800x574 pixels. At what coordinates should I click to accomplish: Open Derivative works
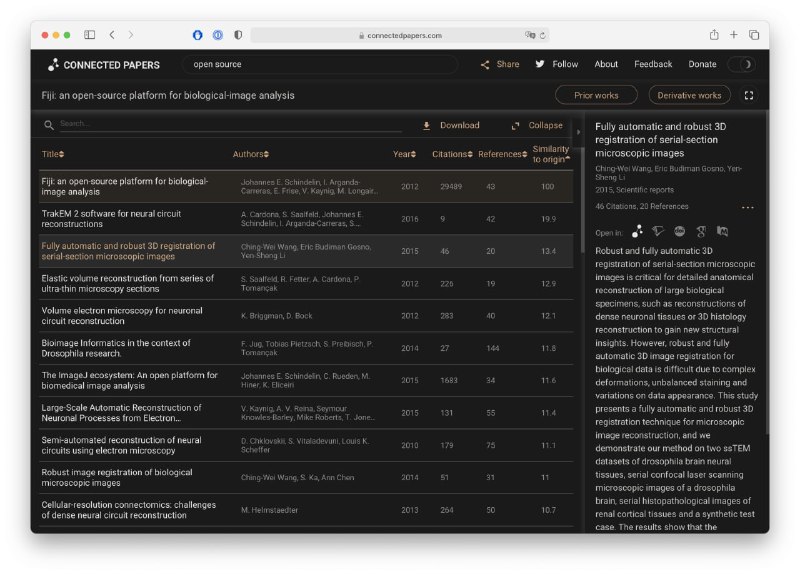[689, 95]
